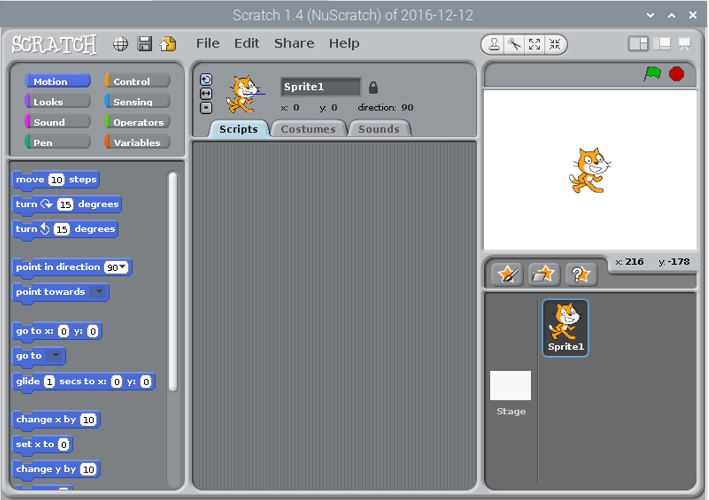Click the floppy disk save icon
This screenshot has width=709, height=500.
pos(144,44)
